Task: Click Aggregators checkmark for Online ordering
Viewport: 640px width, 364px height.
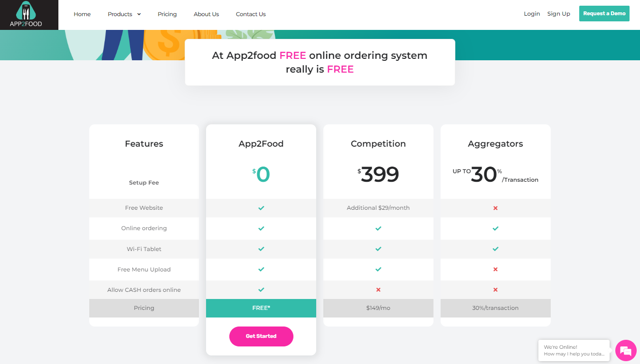Action: point(496,228)
